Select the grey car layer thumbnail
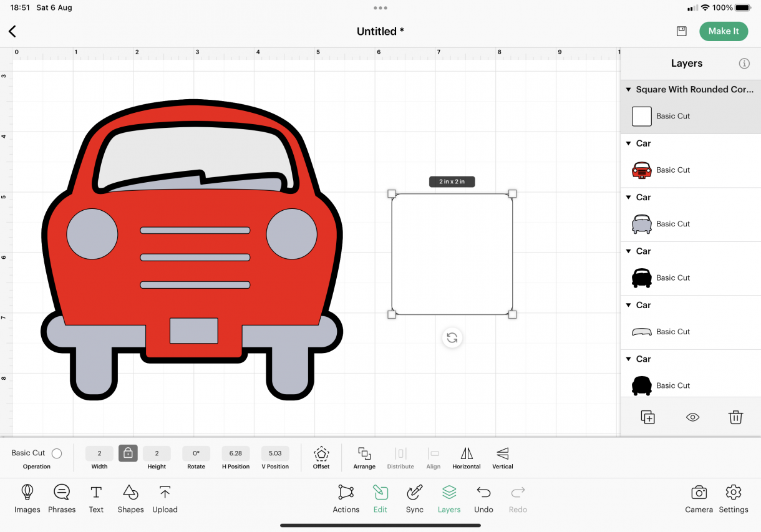The image size is (761, 532). [x=642, y=224]
